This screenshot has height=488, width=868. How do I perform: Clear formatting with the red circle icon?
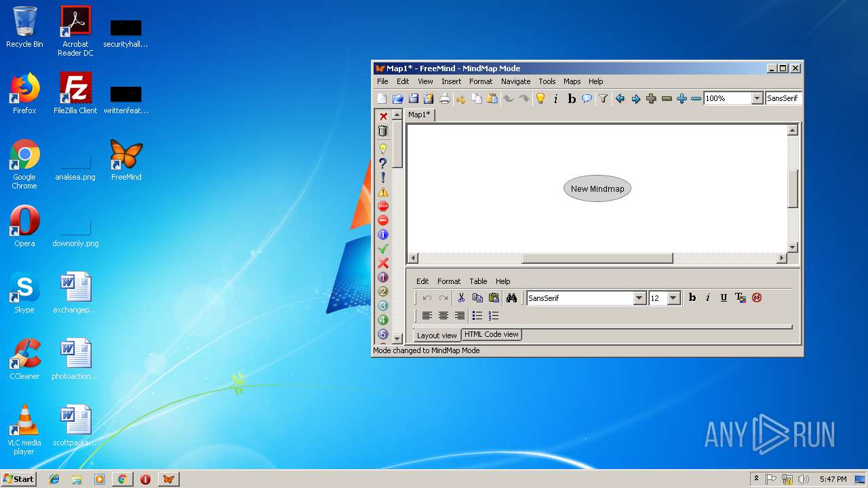coord(757,298)
